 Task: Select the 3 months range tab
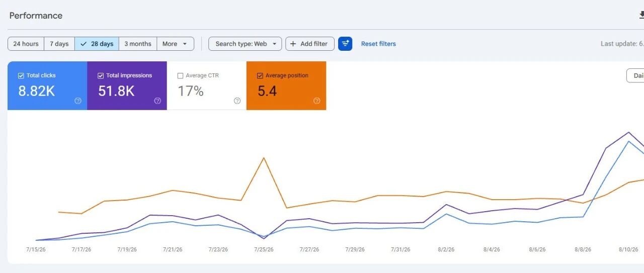tap(138, 44)
